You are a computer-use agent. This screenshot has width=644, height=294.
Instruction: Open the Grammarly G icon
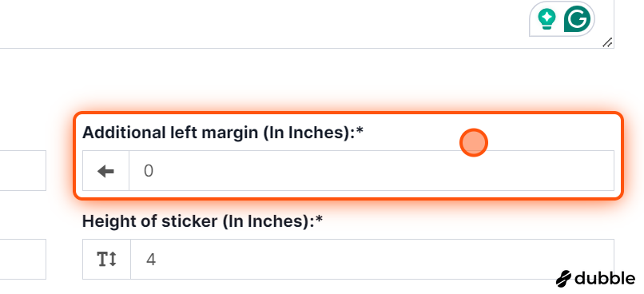(x=577, y=19)
